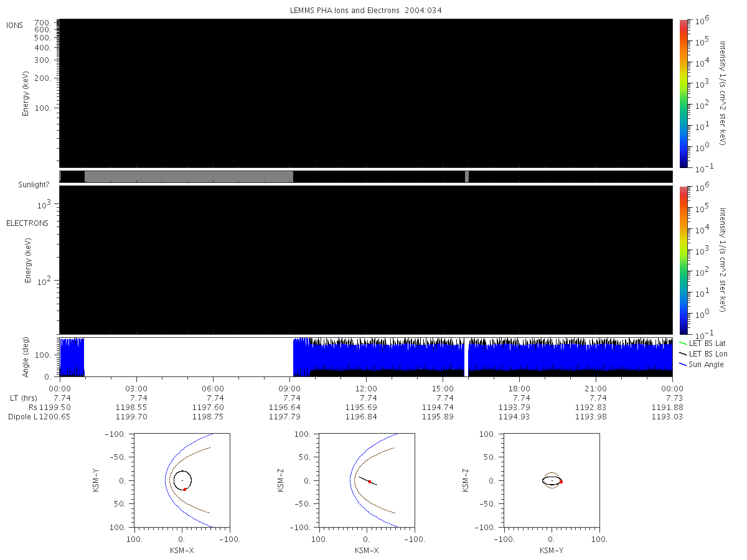Click the ions intensity color bar
This screenshot has height=560, width=747.
point(684,93)
